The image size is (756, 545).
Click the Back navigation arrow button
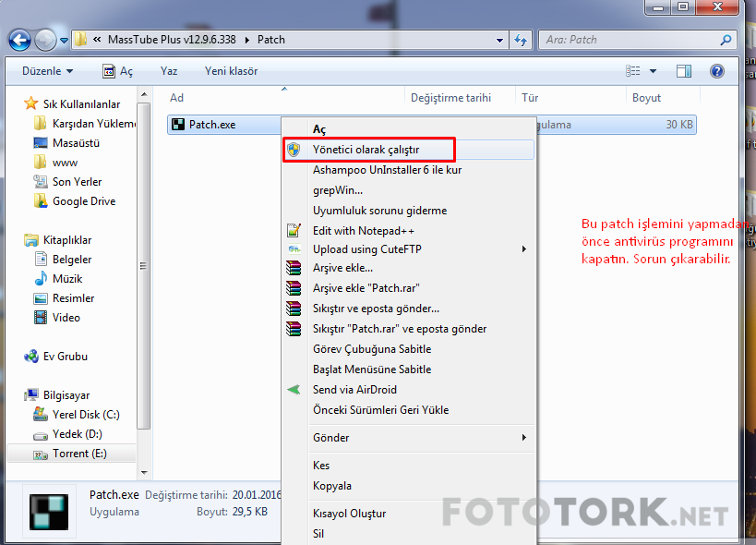(19, 40)
